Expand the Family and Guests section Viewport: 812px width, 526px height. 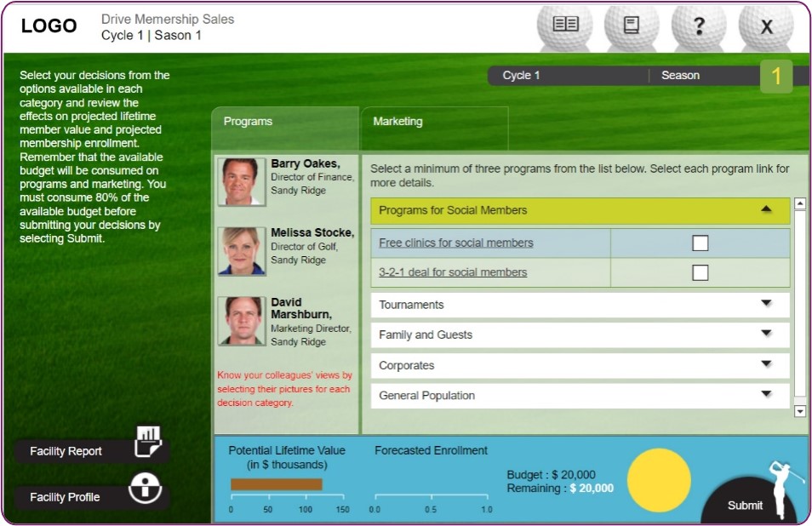pyautogui.click(x=580, y=335)
